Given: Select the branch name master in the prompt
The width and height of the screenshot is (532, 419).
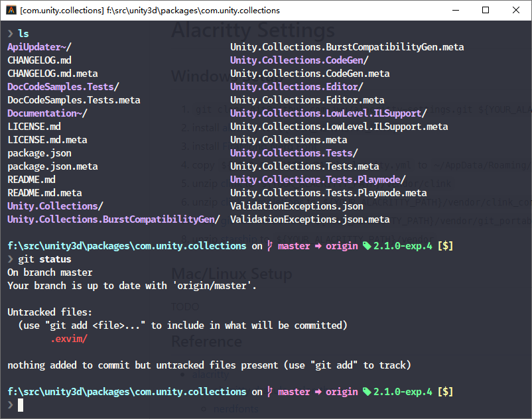Looking at the screenshot, I should pyautogui.click(x=293, y=245).
